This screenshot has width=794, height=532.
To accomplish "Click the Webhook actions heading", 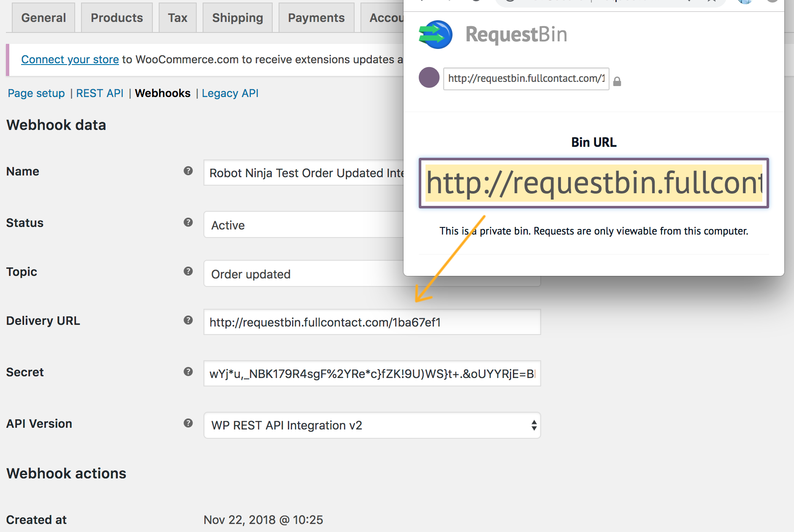I will click(66, 473).
